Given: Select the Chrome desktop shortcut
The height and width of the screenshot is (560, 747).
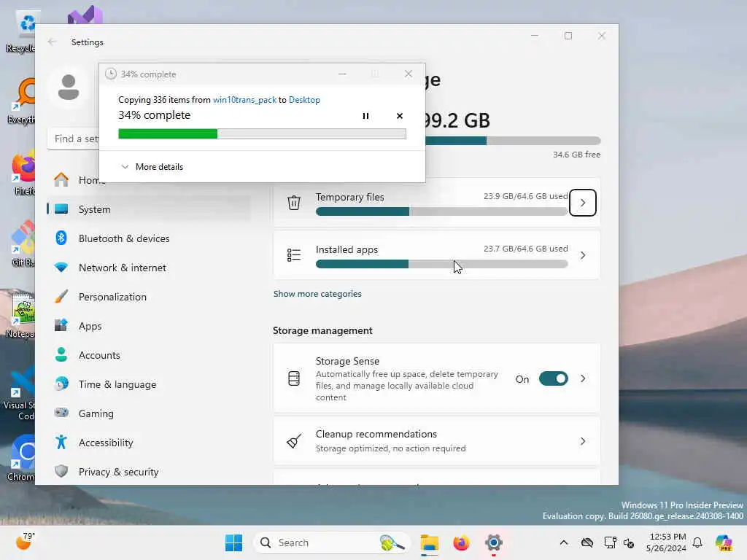Looking at the screenshot, I should coord(21,458).
